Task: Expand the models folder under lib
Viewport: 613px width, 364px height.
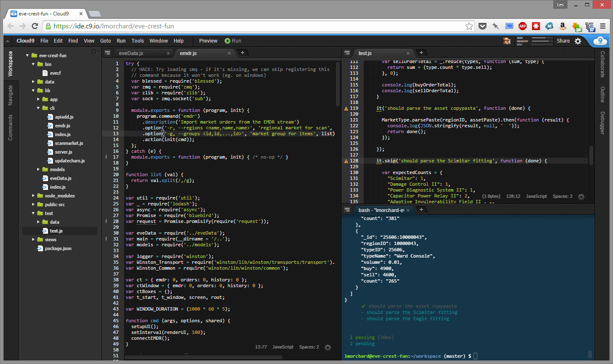Action: tap(38, 169)
